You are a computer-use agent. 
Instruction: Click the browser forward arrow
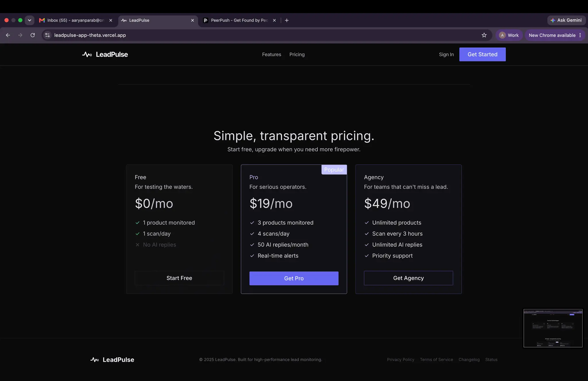(20, 35)
